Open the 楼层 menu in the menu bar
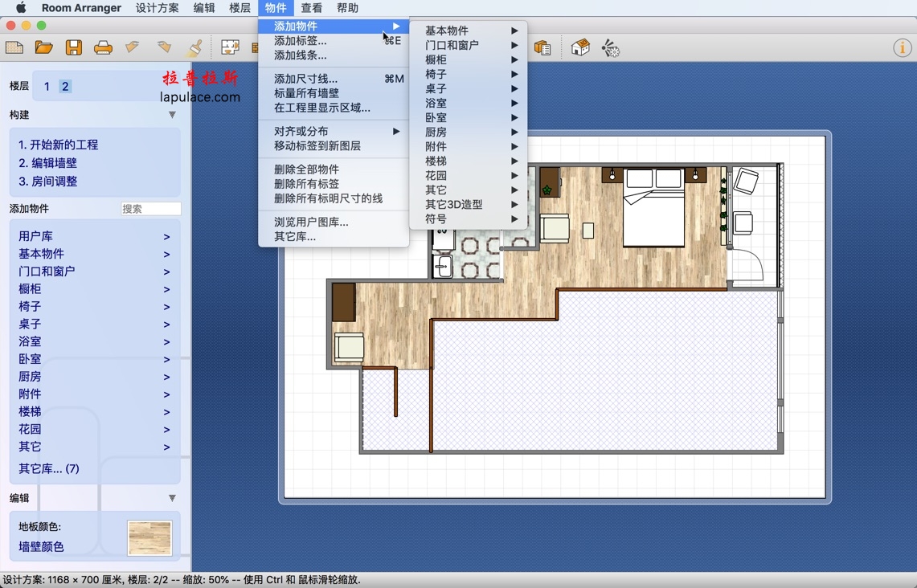 point(239,7)
